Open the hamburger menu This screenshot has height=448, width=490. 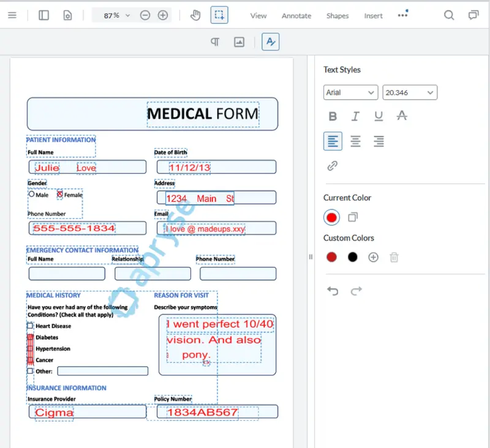(12, 15)
